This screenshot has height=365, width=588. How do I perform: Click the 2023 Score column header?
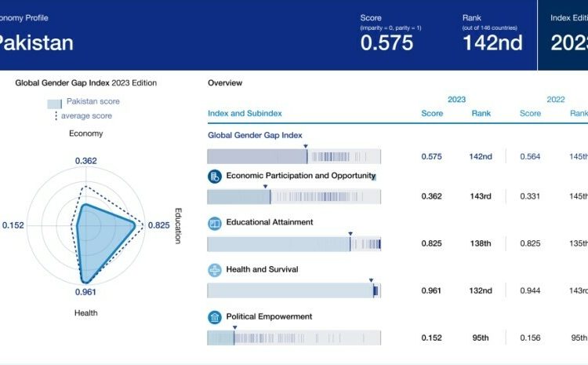coord(432,113)
